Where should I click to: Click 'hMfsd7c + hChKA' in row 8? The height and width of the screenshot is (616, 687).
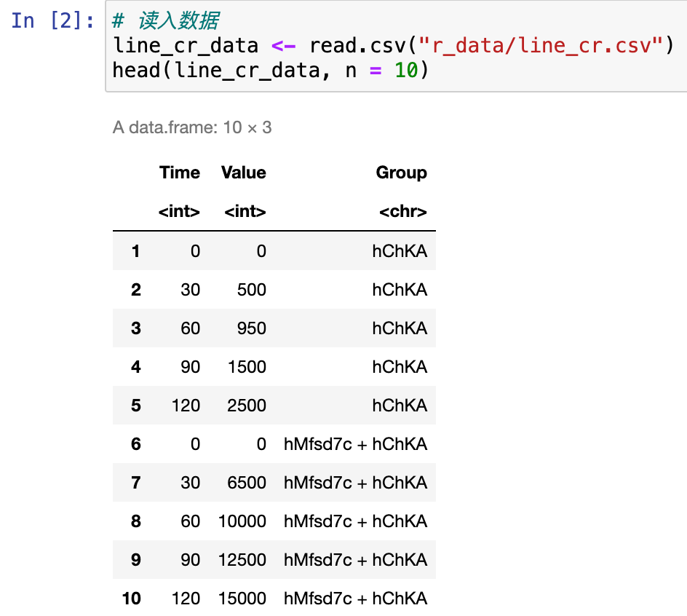click(355, 521)
